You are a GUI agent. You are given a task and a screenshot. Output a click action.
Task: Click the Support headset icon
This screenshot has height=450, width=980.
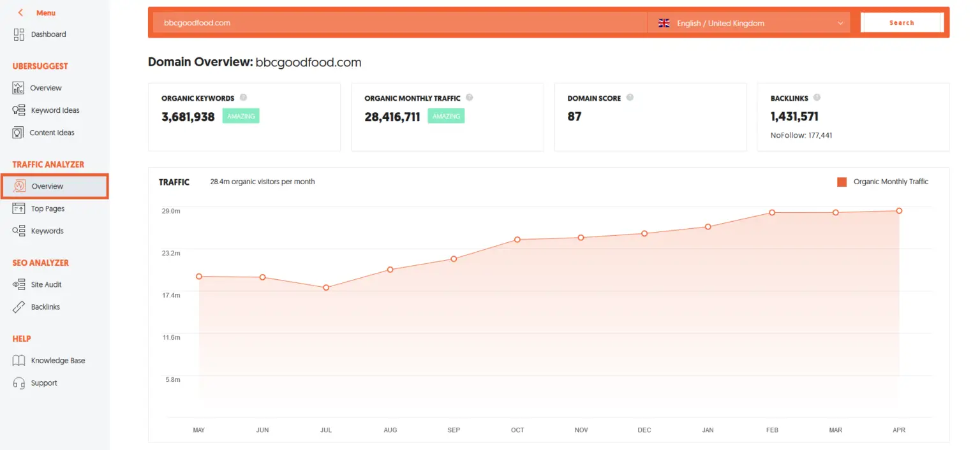[19, 383]
